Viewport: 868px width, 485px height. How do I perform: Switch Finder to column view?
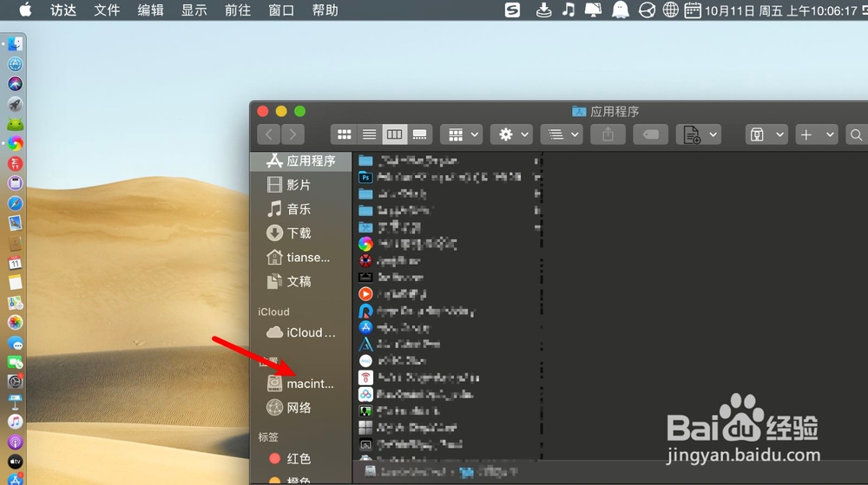coord(394,134)
